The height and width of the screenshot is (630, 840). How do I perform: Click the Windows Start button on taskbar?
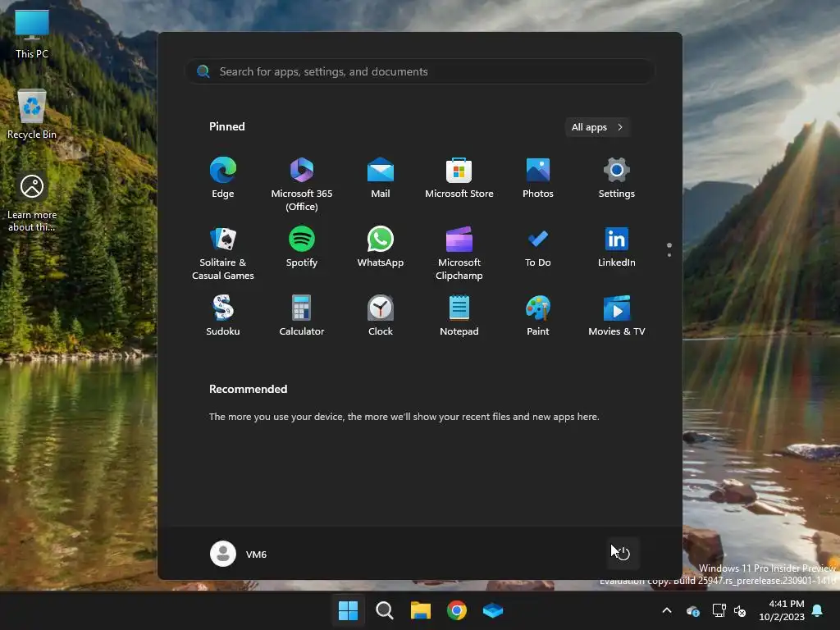(x=348, y=610)
